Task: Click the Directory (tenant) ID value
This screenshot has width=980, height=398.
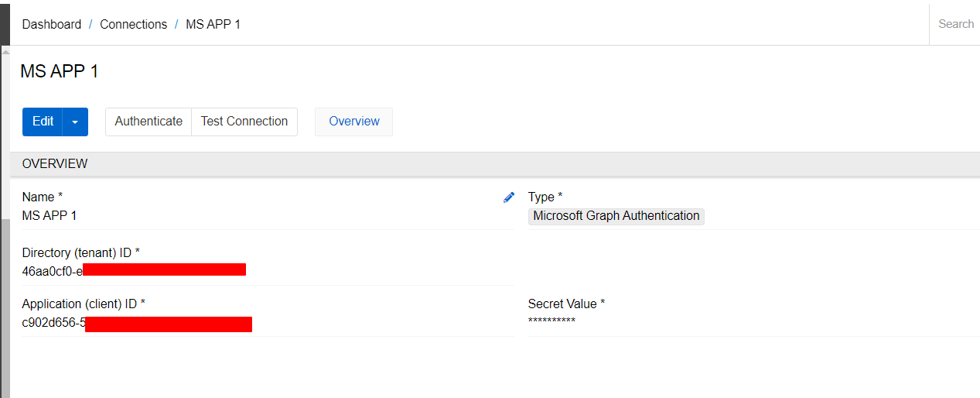Action: pyautogui.click(x=53, y=270)
